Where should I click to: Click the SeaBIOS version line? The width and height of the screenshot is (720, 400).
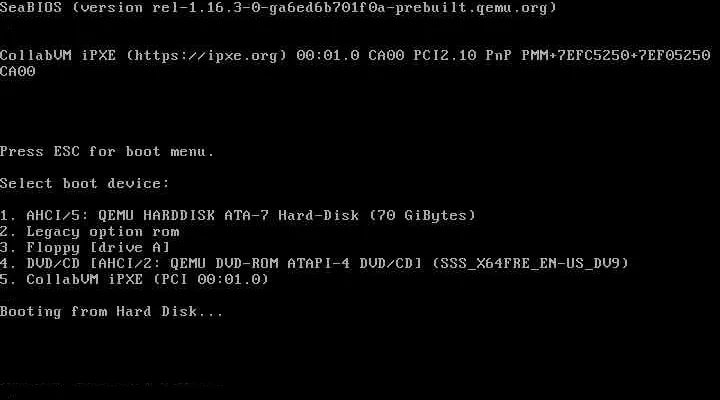pyautogui.click(x=278, y=8)
